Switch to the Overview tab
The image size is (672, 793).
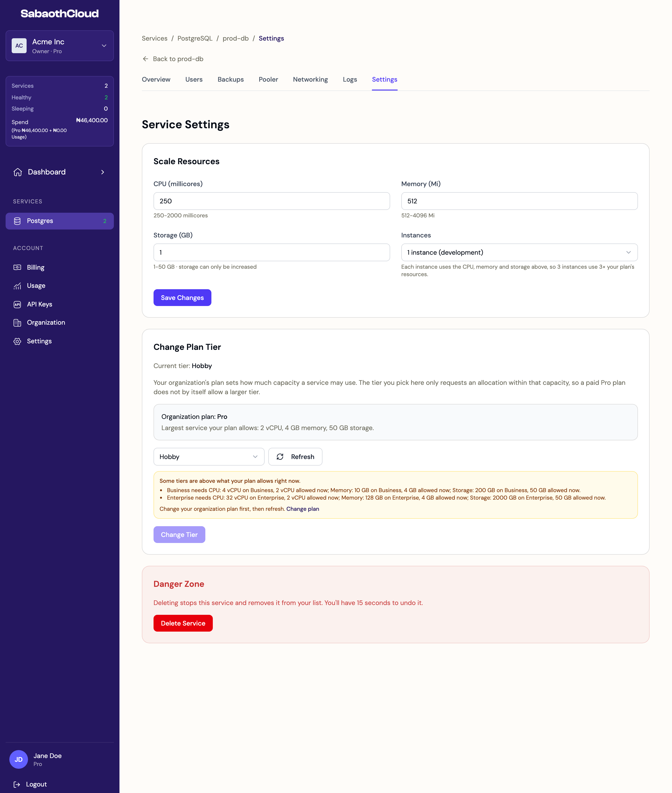(x=156, y=80)
